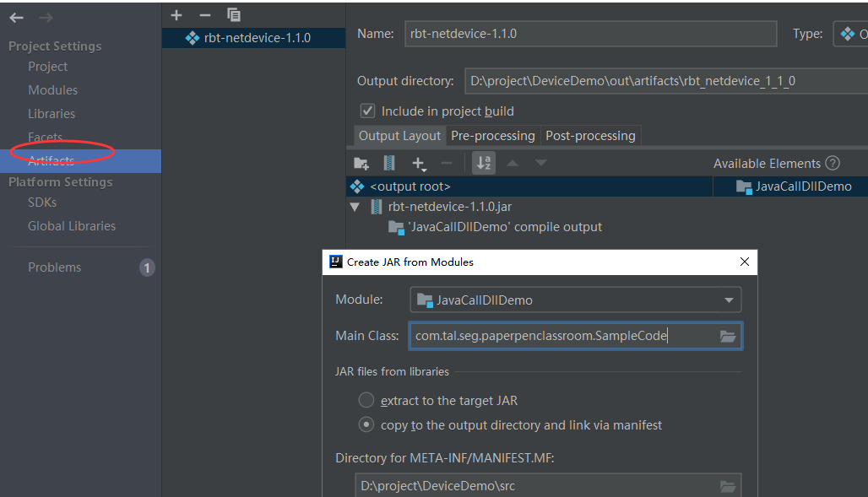Select Artifacts in the settings sidebar
Screen dimensions: 868x497
point(80,161)
